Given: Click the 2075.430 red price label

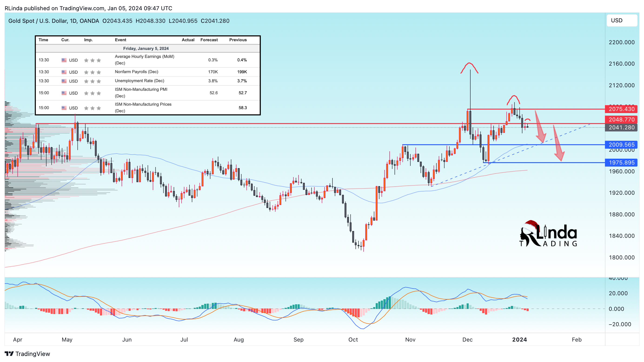Looking at the screenshot, I should pos(621,109).
